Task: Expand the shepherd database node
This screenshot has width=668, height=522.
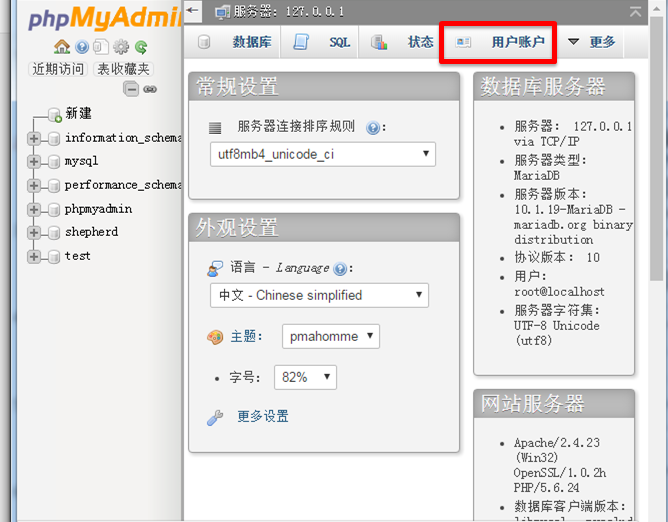Action: click(34, 232)
